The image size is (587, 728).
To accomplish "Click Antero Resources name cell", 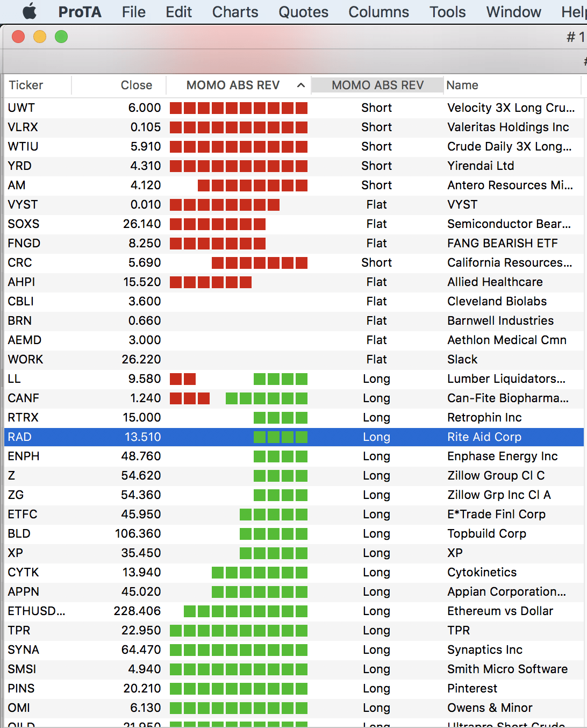I will [x=510, y=185].
